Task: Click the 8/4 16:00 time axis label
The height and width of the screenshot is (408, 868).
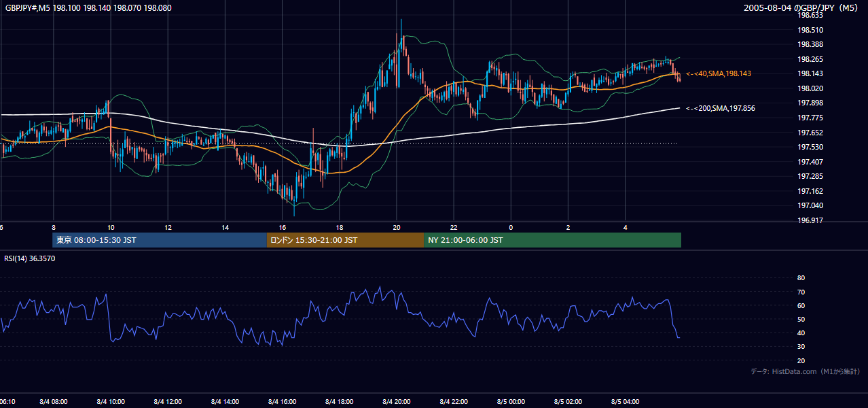Action: [x=283, y=402]
